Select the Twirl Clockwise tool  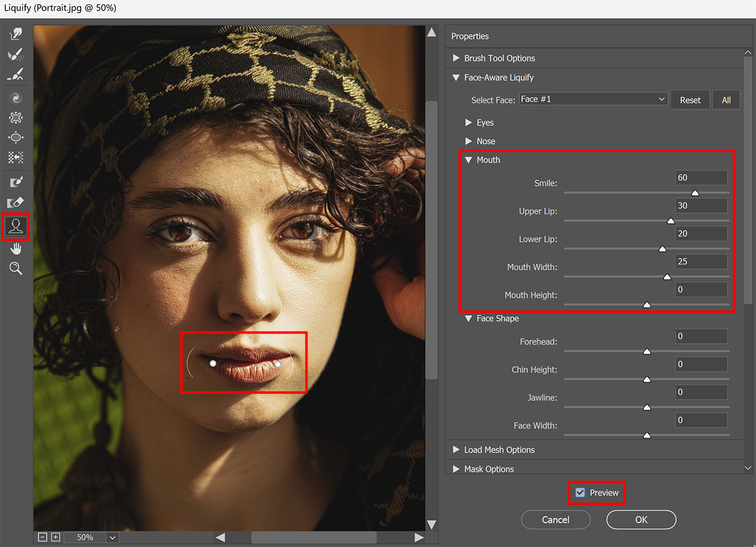tap(16, 97)
